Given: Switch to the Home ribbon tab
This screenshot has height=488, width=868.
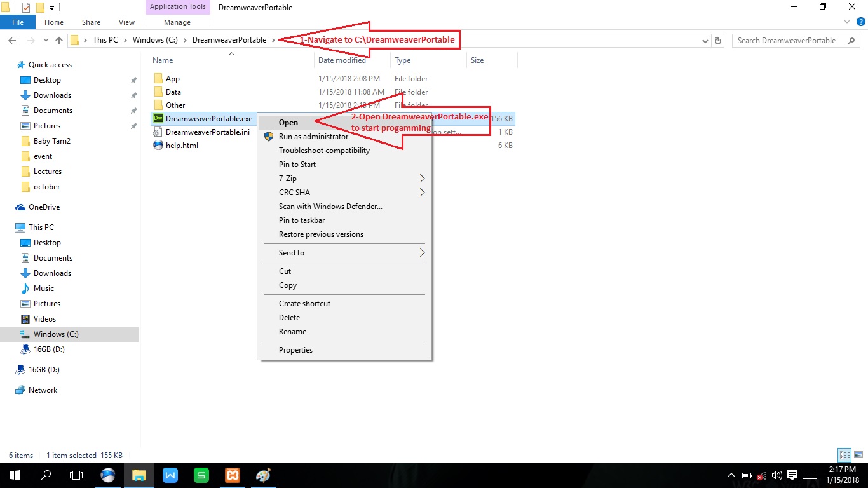Looking at the screenshot, I should 54,22.
